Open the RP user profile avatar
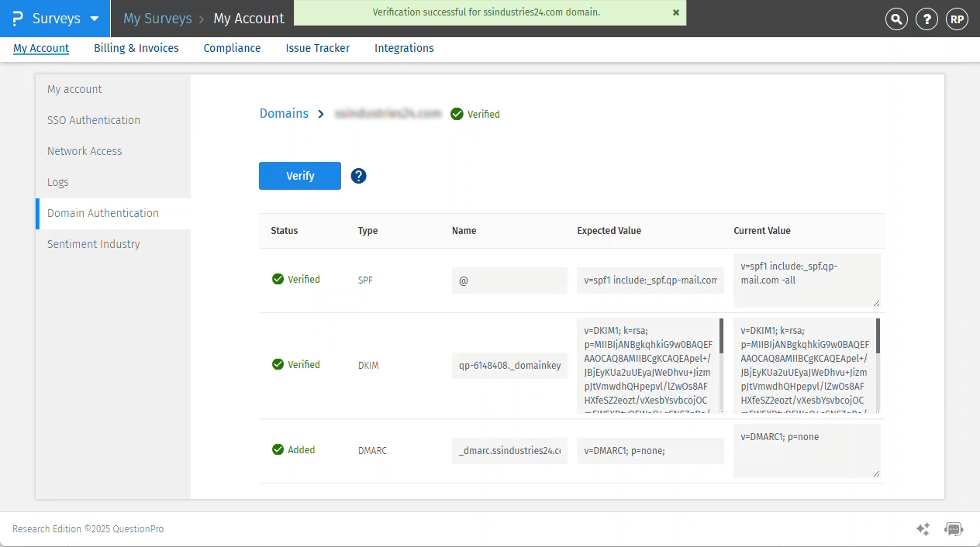980x547 pixels. [x=958, y=19]
